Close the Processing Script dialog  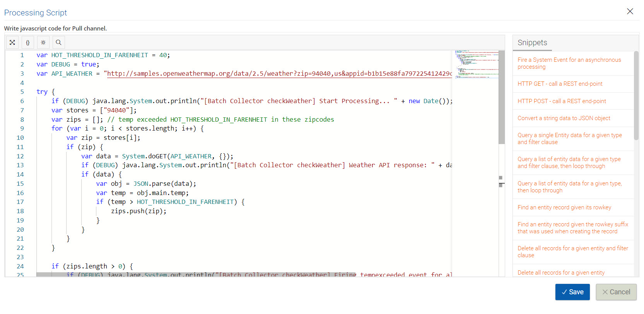(630, 11)
